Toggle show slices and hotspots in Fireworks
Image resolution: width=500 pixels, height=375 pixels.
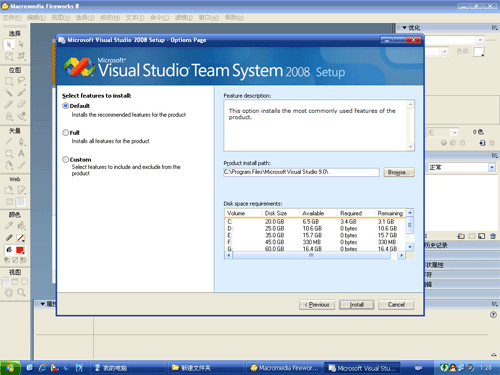coord(21,202)
